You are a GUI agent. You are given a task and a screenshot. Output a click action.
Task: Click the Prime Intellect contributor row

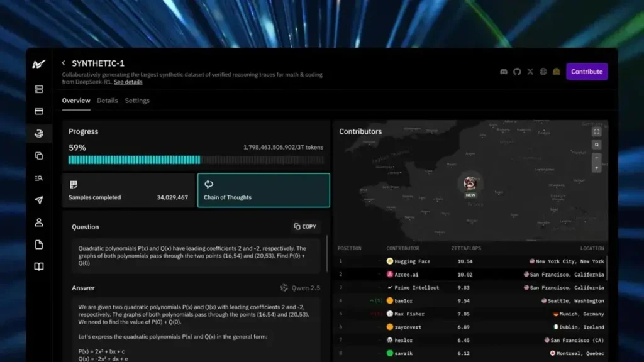pyautogui.click(x=470, y=287)
